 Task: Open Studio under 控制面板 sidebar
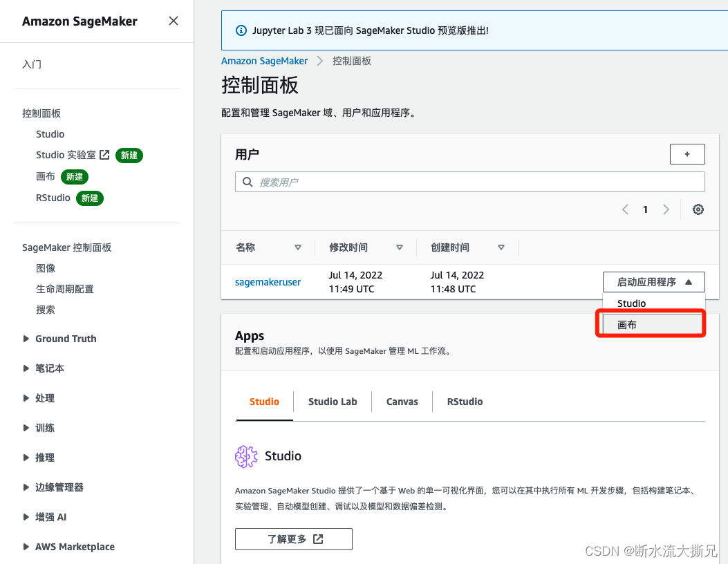50,134
